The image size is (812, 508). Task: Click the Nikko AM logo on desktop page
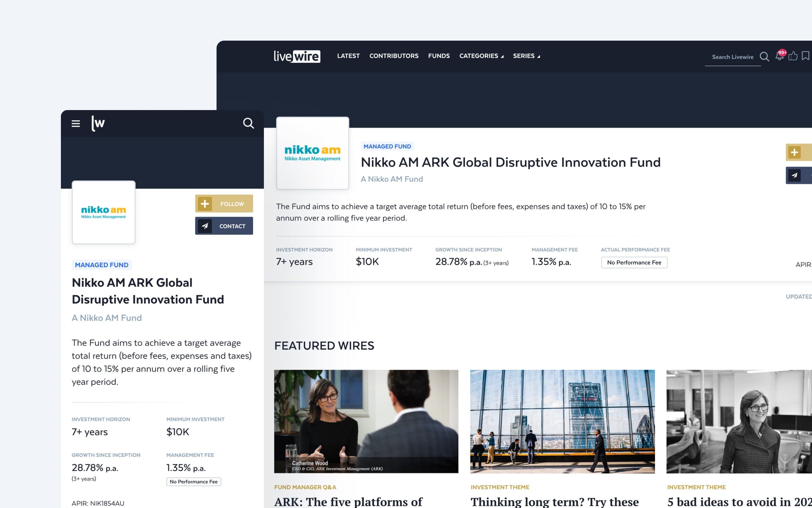[313, 153]
